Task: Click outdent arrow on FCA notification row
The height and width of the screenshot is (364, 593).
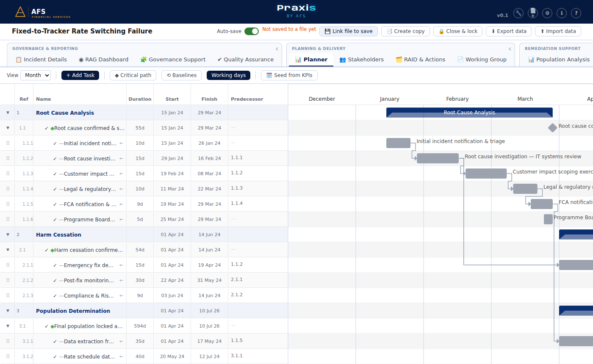Action: 122,204
